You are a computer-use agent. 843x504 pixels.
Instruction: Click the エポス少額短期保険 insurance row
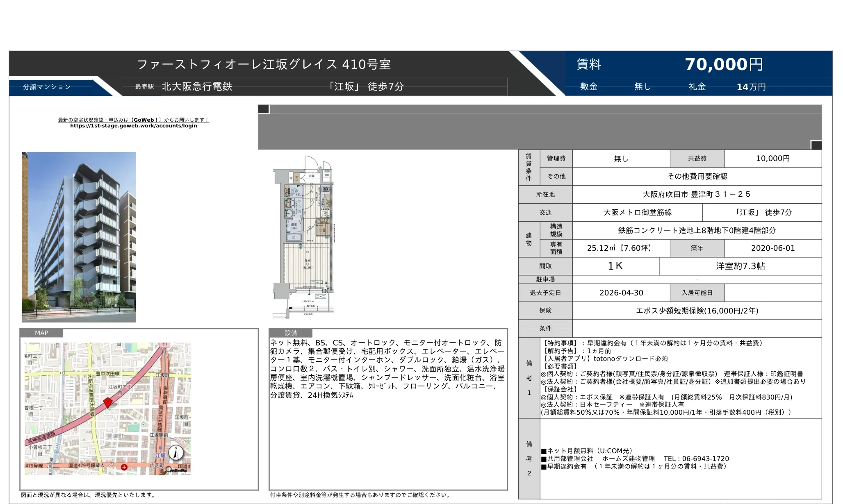point(697,311)
